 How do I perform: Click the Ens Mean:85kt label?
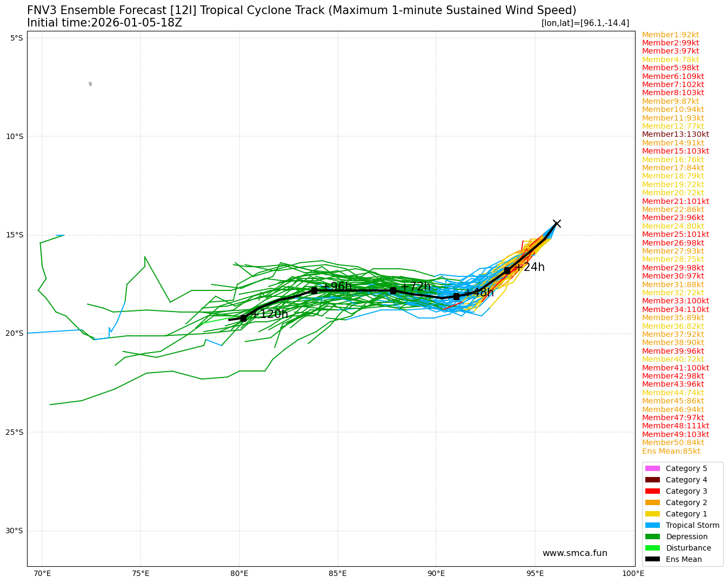click(x=671, y=451)
